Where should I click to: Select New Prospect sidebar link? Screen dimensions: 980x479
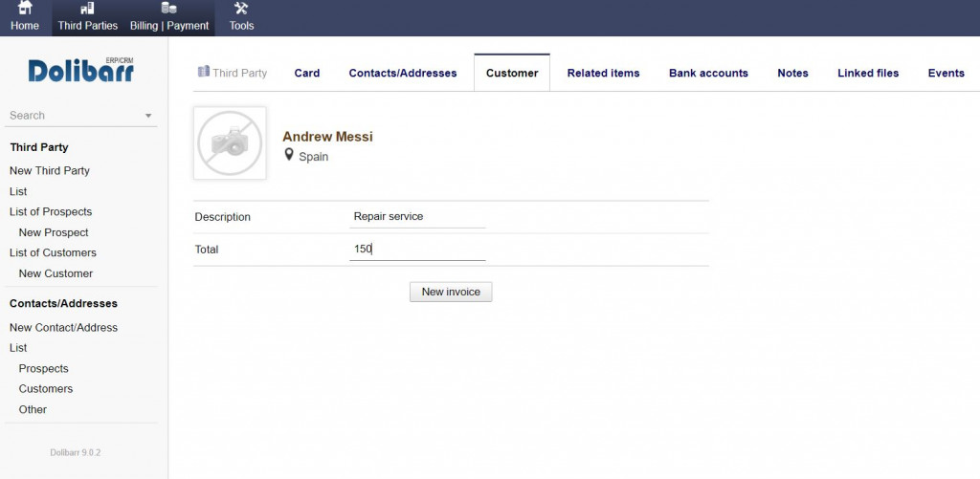pyautogui.click(x=54, y=232)
